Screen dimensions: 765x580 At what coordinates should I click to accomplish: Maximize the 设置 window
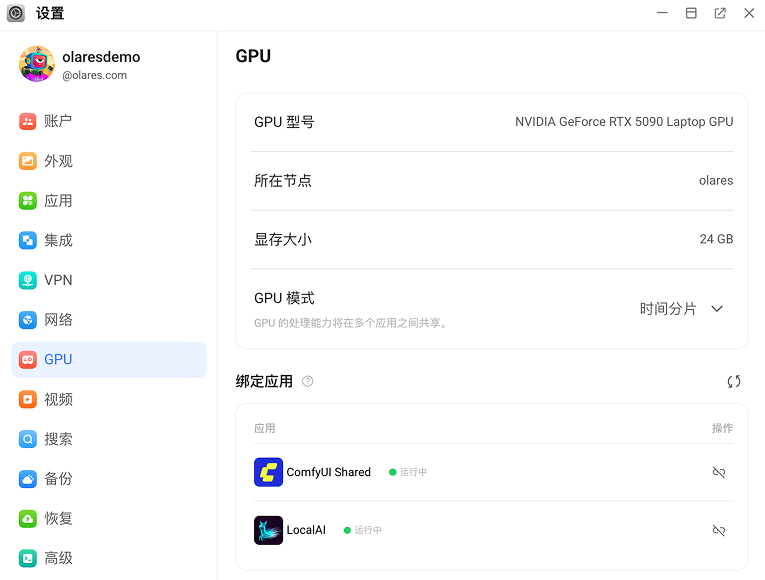tap(691, 13)
